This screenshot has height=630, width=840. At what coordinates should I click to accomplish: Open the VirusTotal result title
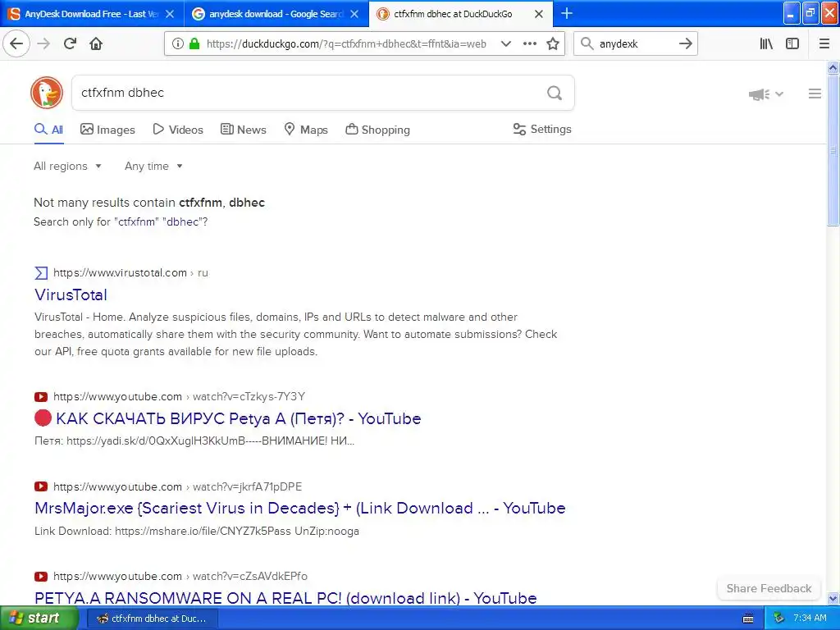tap(71, 294)
